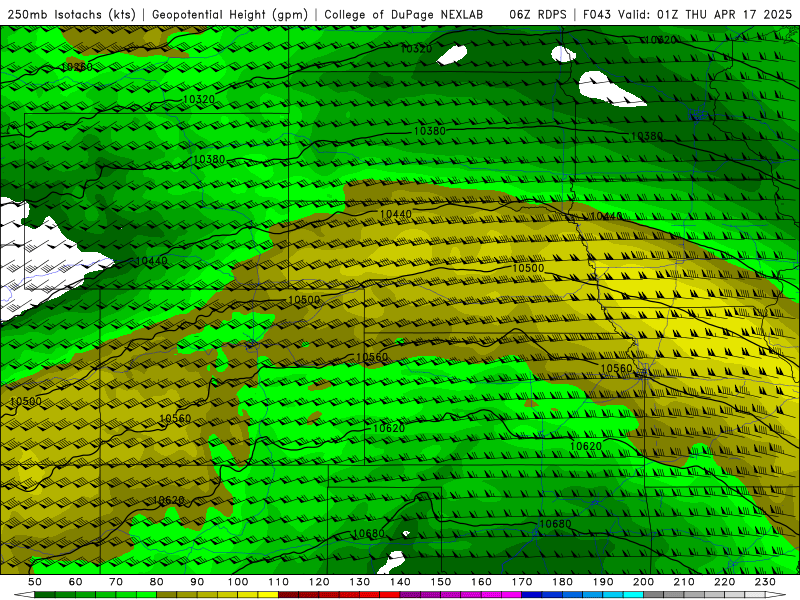Click the 50 knots label on the color scale
The height and width of the screenshot is (600, 800).
click(35, 582)
